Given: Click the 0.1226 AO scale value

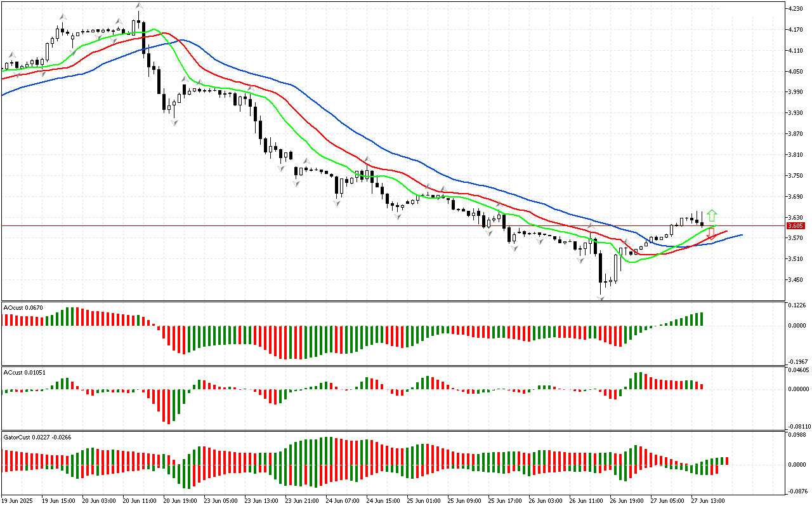Looking at the screenshot, I should pos(797,306).
